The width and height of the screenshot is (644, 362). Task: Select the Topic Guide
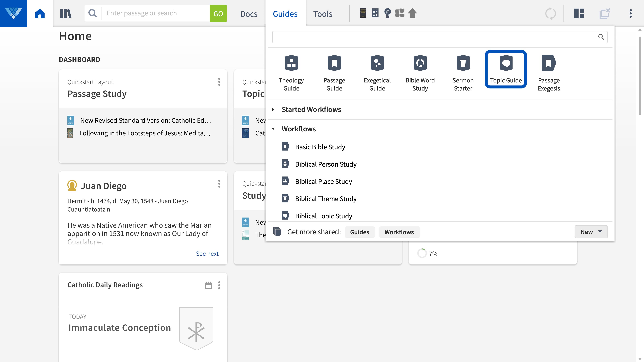506,69
